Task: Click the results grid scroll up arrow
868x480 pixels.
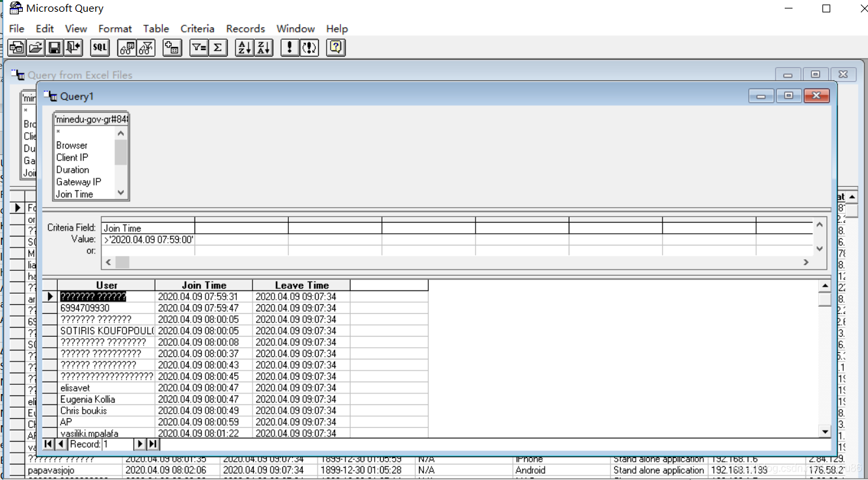Action: coord(825,286)
